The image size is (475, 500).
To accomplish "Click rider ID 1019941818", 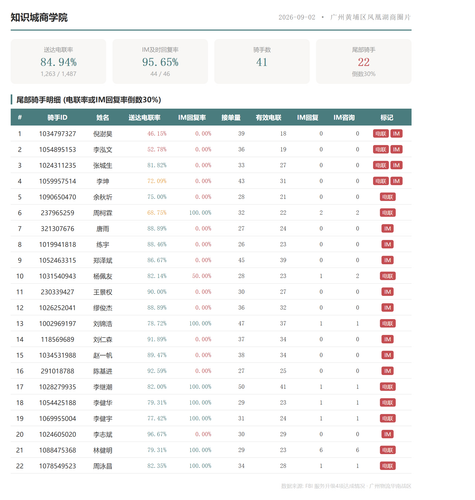I will tap(57, 244).
